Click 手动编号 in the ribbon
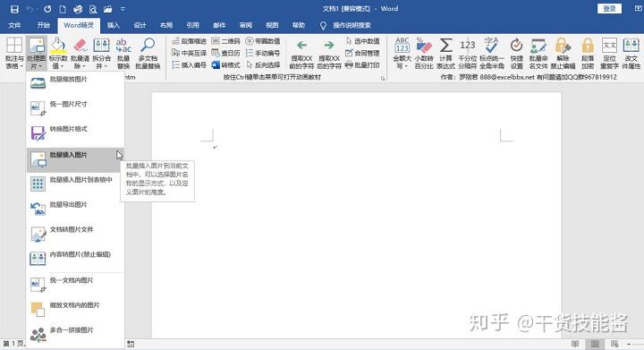The image size is (644, 350). coord(263,53)
